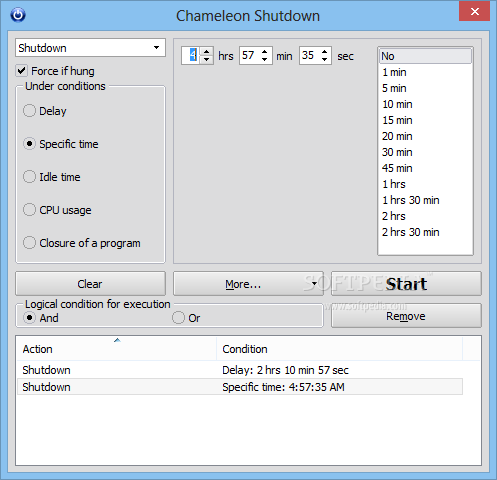Toggle the Force if hung checkbox
Viewport: 497px width, 480px height.
(22, 71)
